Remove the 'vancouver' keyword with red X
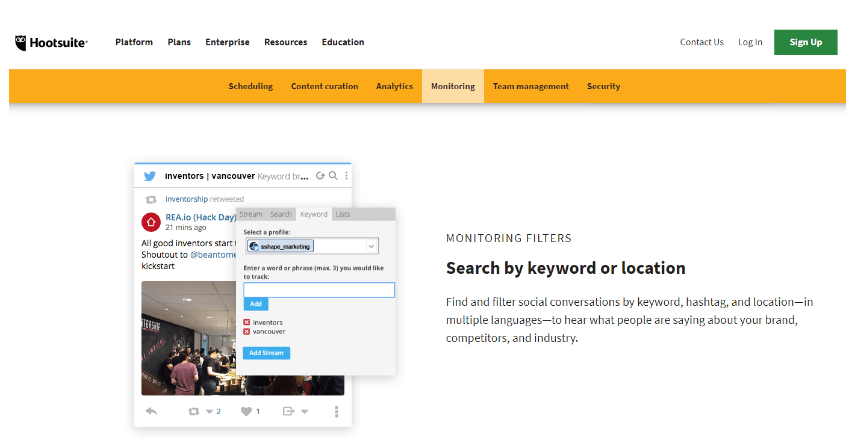This screenshot has height=445, width=858. (247, 331)
